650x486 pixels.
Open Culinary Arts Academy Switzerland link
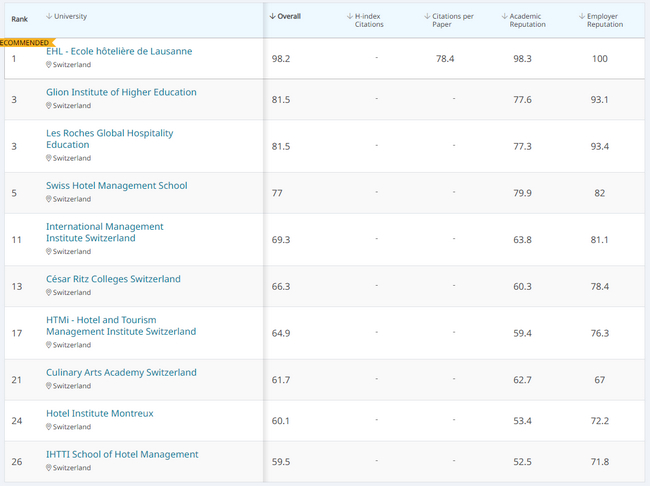121,372
